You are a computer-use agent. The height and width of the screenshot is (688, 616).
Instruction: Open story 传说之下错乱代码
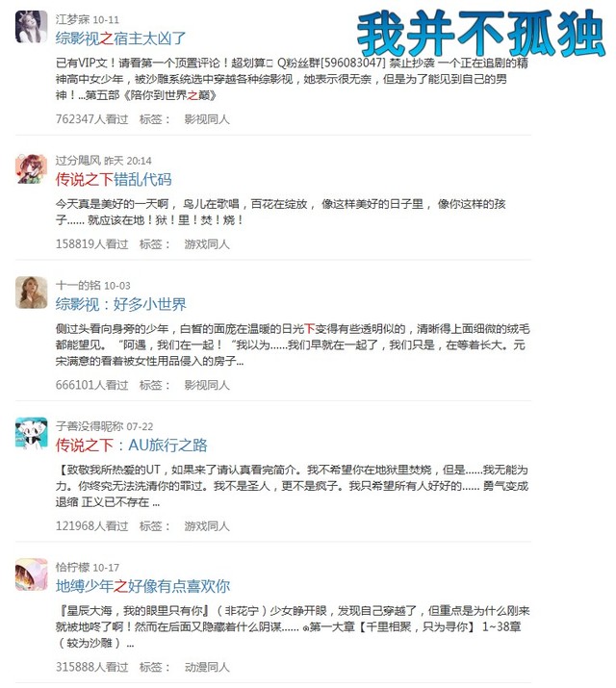coord(114,180)
